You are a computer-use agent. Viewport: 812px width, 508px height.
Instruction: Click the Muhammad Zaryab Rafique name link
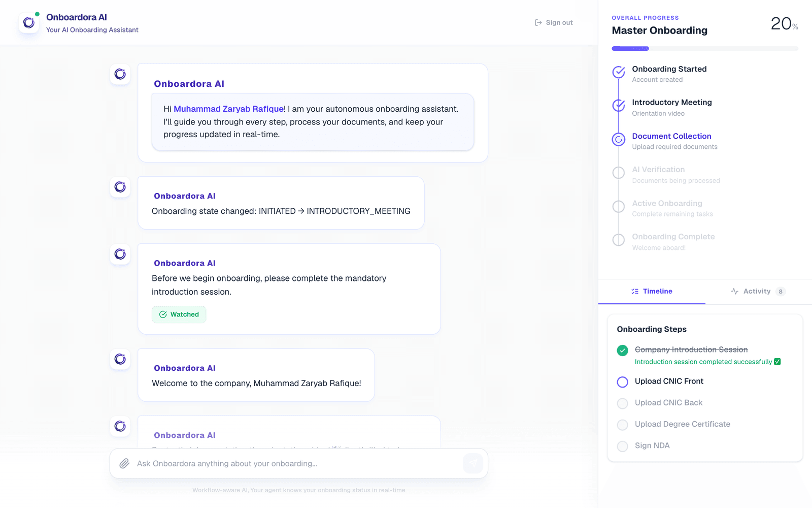[x=228, y=109]
